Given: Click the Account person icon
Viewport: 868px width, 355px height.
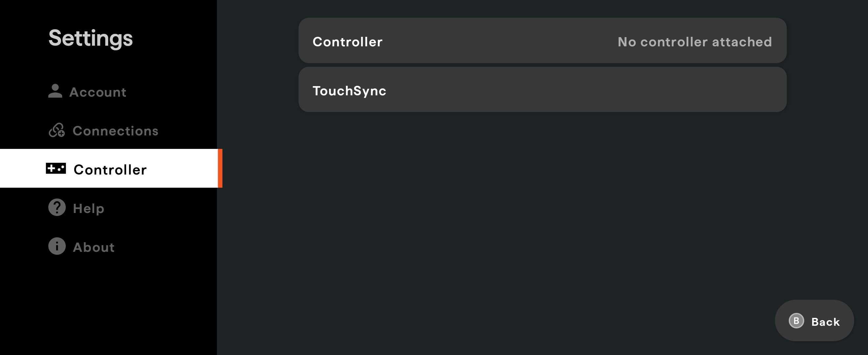Looking at the screenshot, I should [56, 91].
